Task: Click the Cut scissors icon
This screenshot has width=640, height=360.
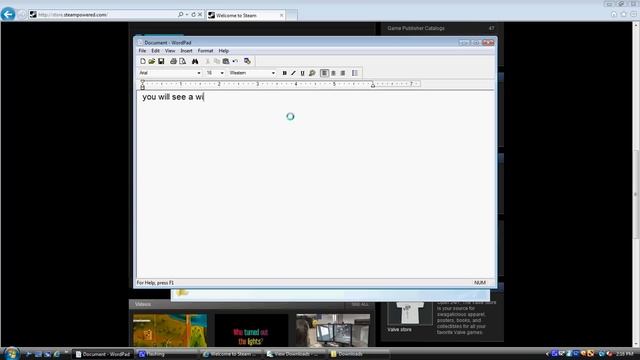Action: 207,61
